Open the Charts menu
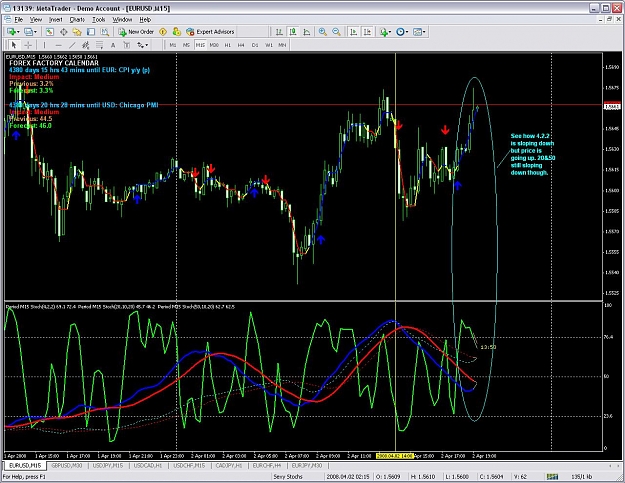625x483 pixels. tap(77, 20)
